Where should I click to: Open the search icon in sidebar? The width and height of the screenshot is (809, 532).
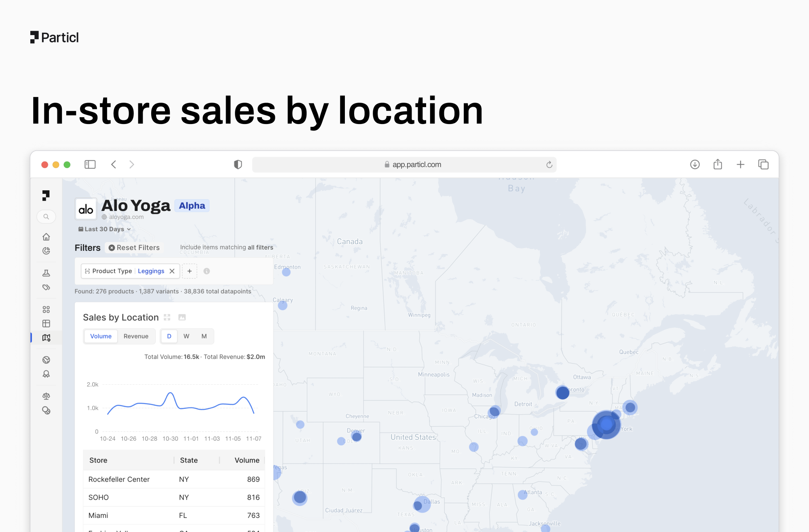click(46, 217)
